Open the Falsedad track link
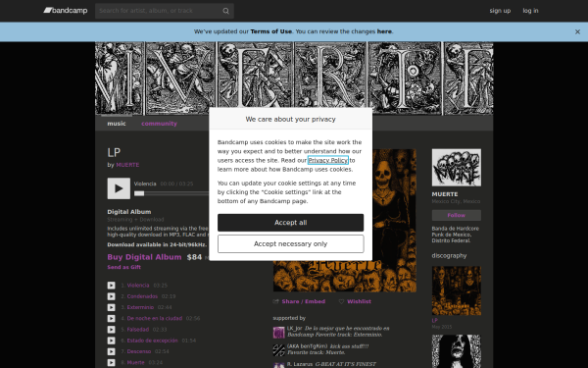 coord(137,330)
